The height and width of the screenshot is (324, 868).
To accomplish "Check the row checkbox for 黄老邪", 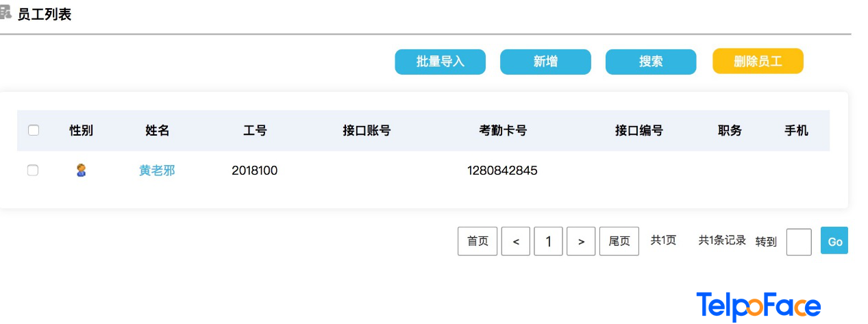I will tap(33, 171).
